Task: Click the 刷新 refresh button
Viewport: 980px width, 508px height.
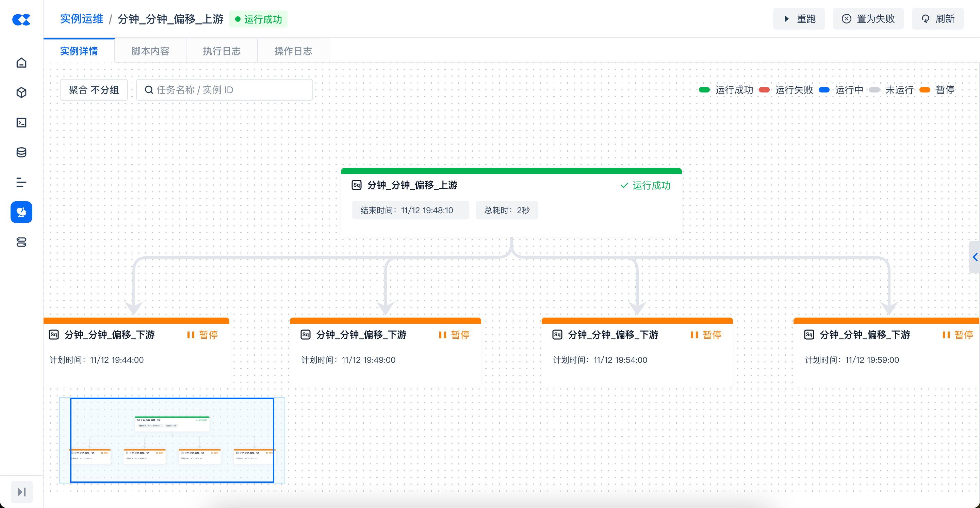Action: (937, 19)
